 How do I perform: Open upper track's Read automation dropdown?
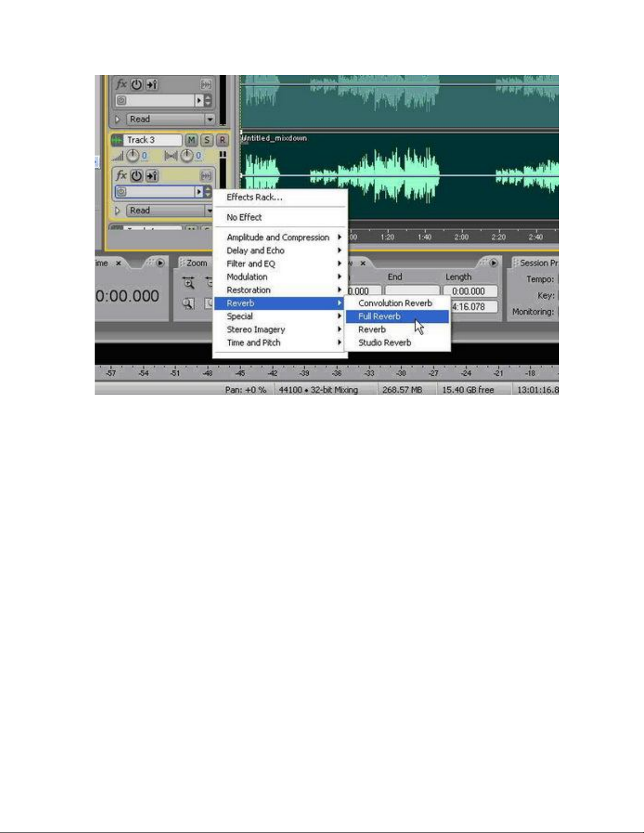pos(210,119)
